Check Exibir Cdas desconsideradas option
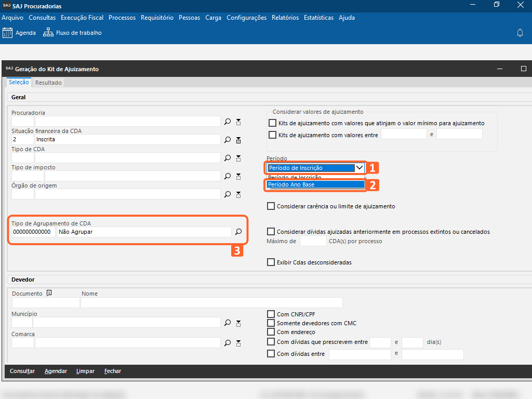Viewport: 532px width, 399px height. pos(271,262)
